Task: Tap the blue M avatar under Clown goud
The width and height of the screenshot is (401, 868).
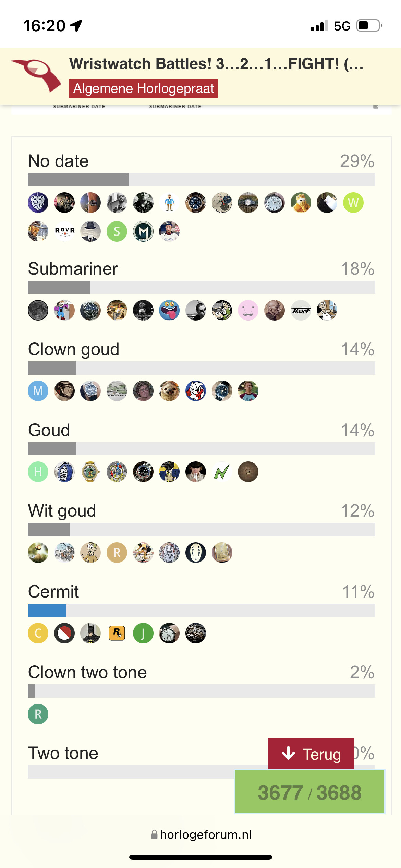Action: (x=38, y=391)
